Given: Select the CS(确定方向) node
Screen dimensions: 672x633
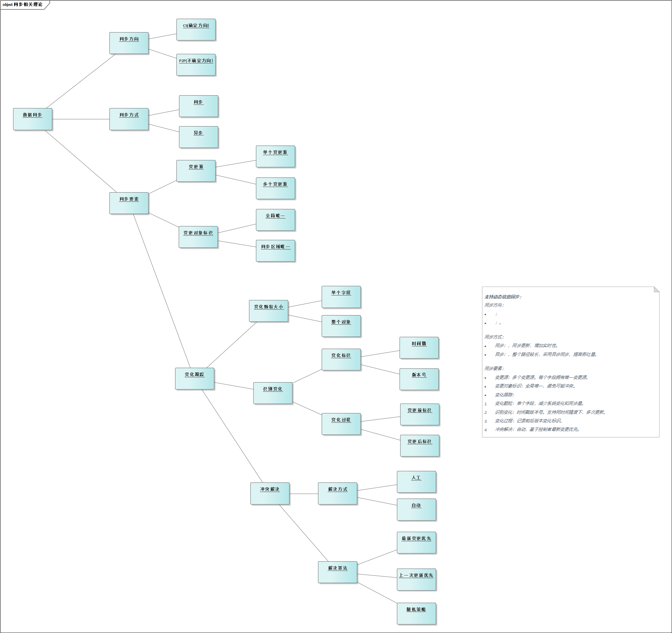Looking at the screenshot, I should (x=196, y=30).
